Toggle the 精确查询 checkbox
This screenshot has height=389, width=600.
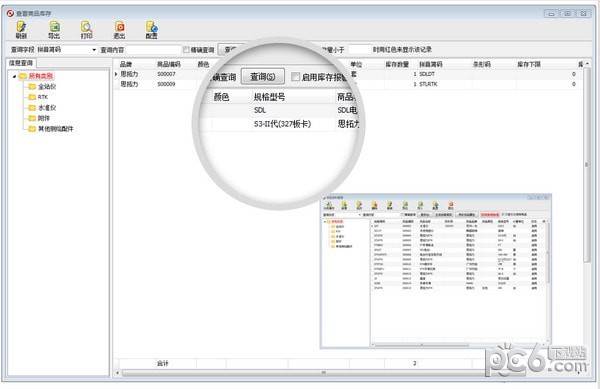click(x=186, y=50)
